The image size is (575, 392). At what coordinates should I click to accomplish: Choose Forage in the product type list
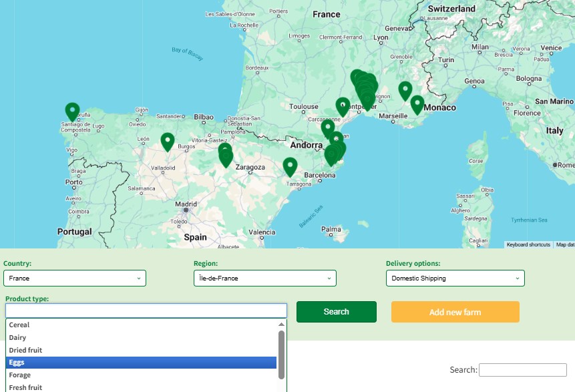141,375
